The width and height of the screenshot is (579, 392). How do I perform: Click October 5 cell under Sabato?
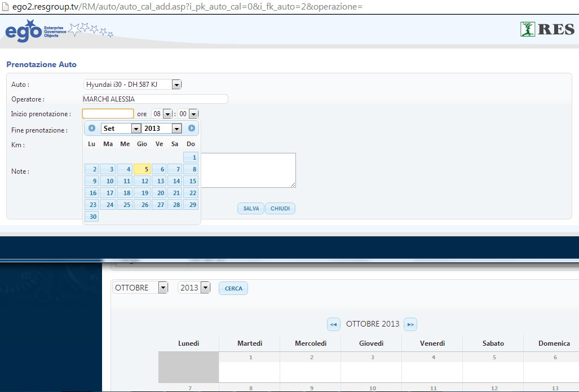point(493,367)
